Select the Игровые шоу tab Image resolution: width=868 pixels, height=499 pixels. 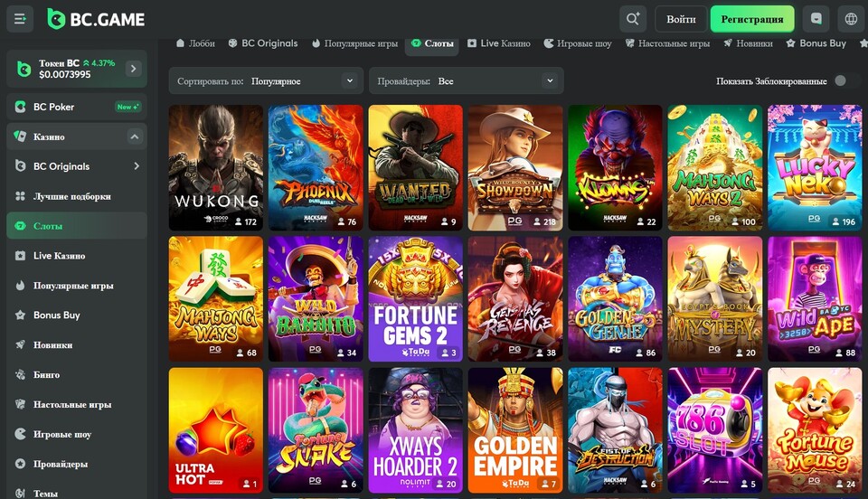click(x=577, y=43)
